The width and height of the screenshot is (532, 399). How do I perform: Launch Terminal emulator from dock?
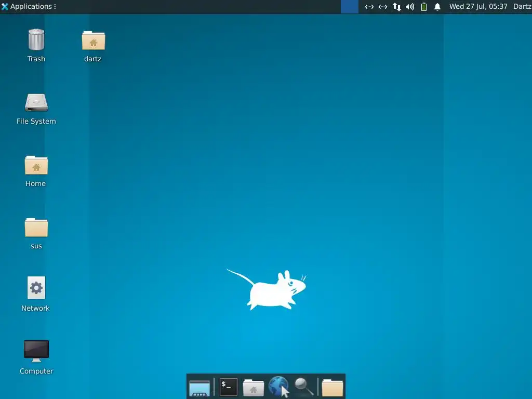229,387
